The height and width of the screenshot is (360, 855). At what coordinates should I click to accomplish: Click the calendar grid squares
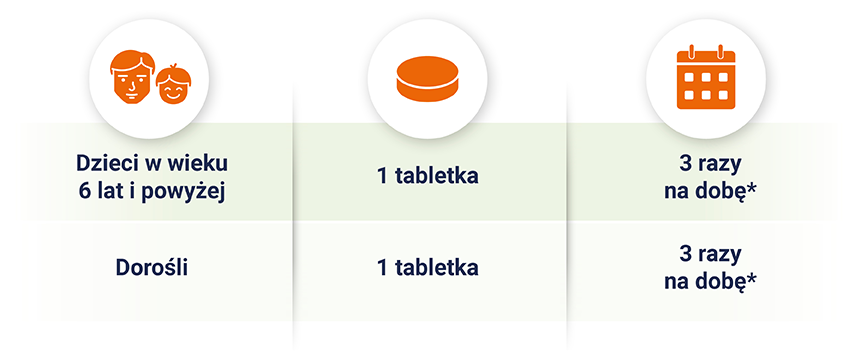pyautogui.click(x=706, y=86)
